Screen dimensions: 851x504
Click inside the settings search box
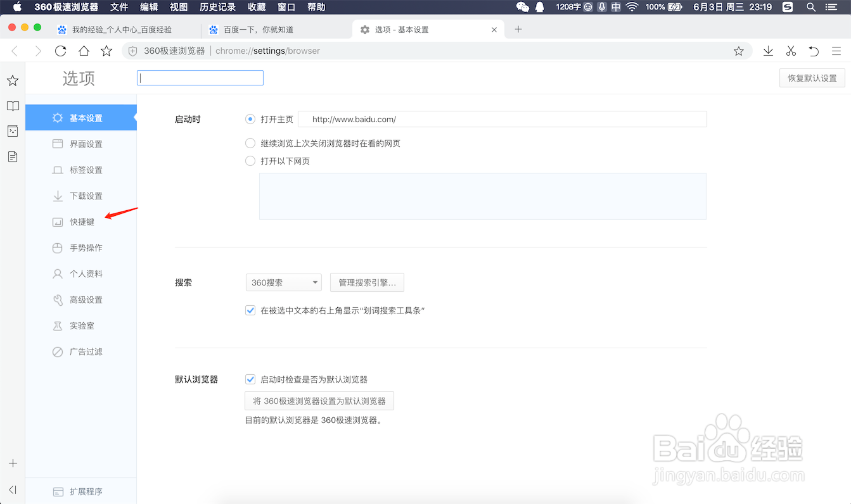click(200, 77)
